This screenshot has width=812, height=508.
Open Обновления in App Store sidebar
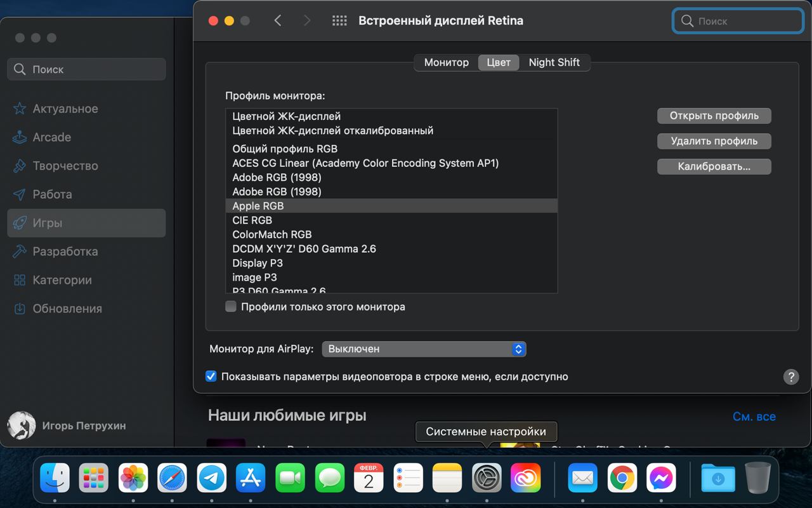click(x=86, y=309)
